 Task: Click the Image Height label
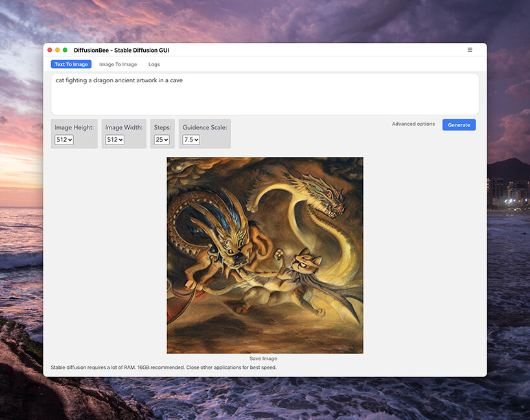[74, 128]
